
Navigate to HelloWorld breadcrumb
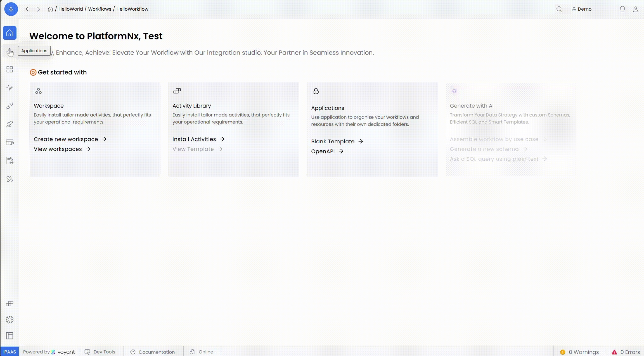click(70, 9)
